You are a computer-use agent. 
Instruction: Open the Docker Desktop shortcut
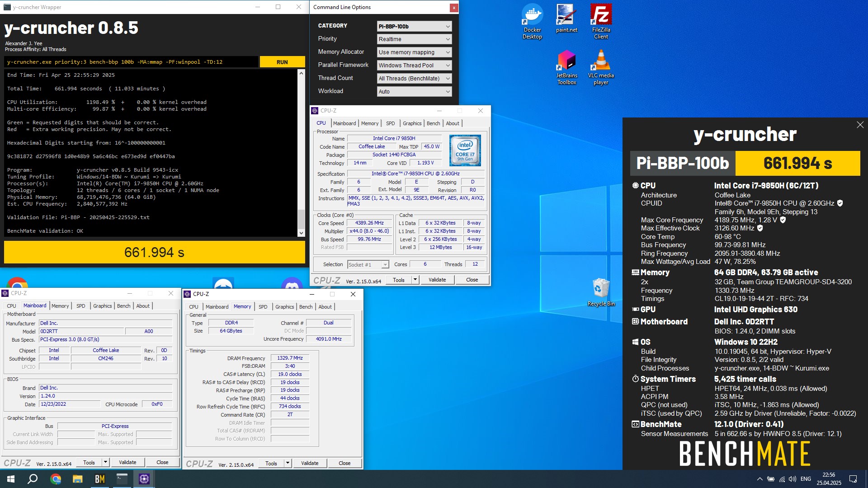pyautogui.click(x=532, y=22)
